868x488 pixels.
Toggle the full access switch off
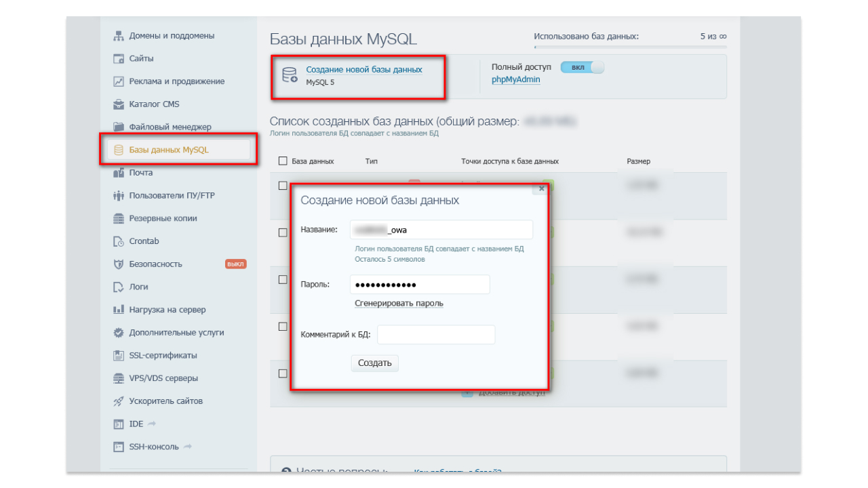(x=582, y=68)
